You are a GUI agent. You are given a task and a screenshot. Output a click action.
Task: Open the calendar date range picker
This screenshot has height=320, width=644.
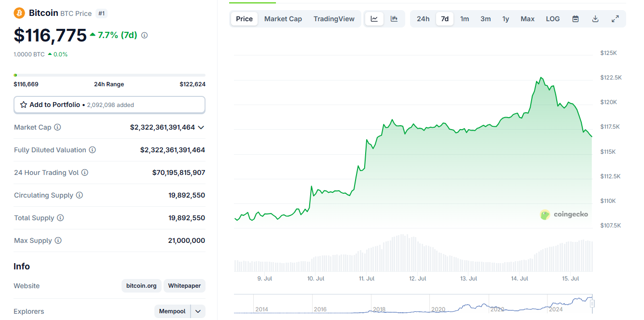click(575, 19)
